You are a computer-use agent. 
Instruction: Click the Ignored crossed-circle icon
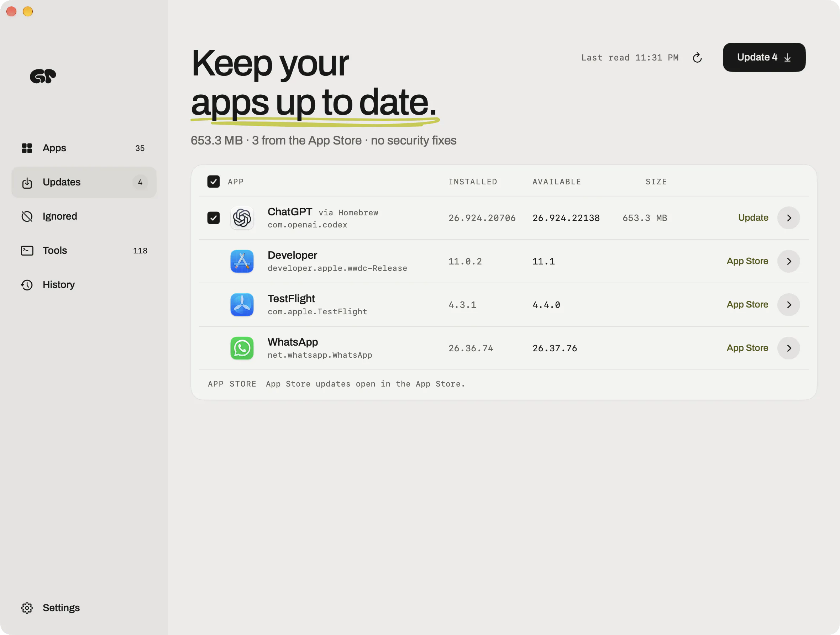coord(27,216)
